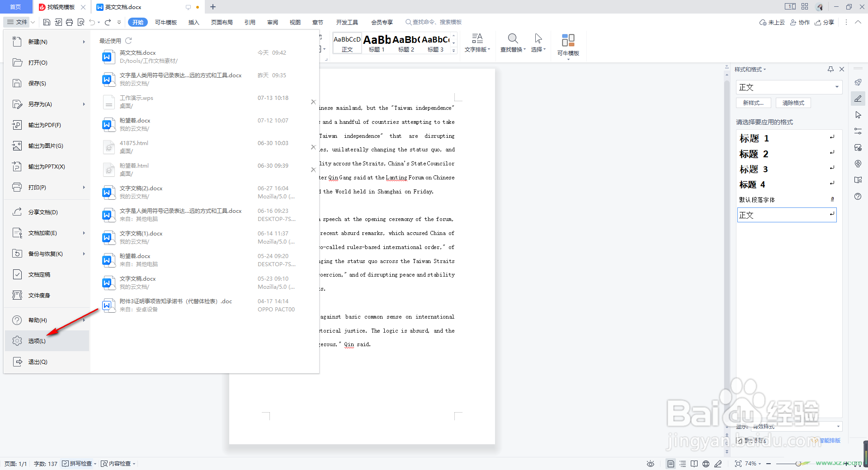Click the quick-access Save icon
This screenshot has height=470, width=868.
coord(47,22)
